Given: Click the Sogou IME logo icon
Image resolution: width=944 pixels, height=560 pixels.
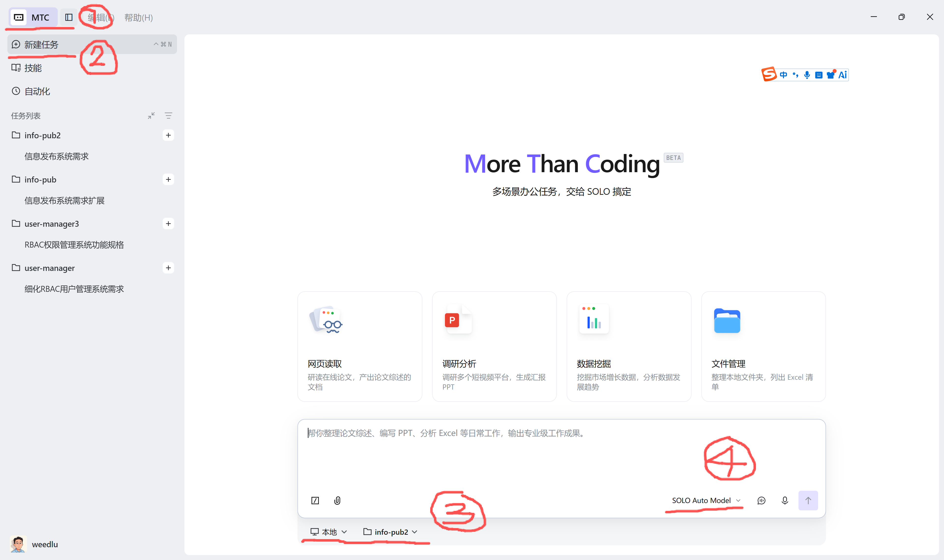Looking at the screenshot, I should click(x=769, y=74).
